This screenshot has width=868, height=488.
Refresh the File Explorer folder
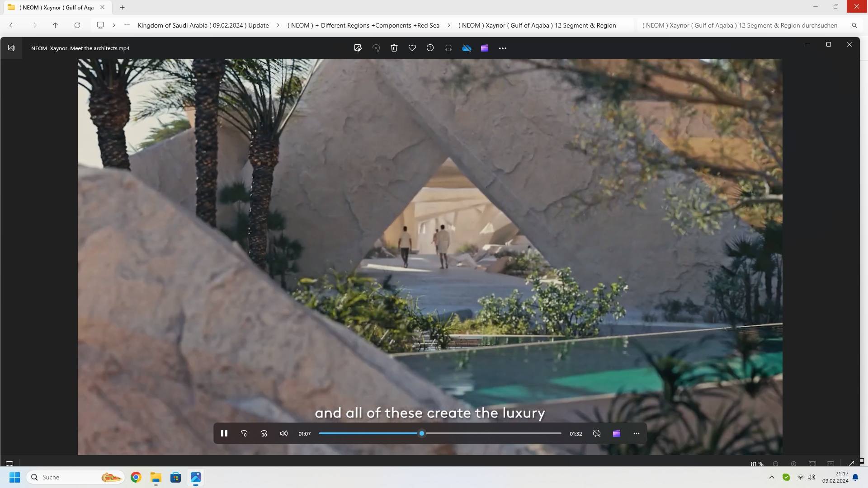coord(77,25)
